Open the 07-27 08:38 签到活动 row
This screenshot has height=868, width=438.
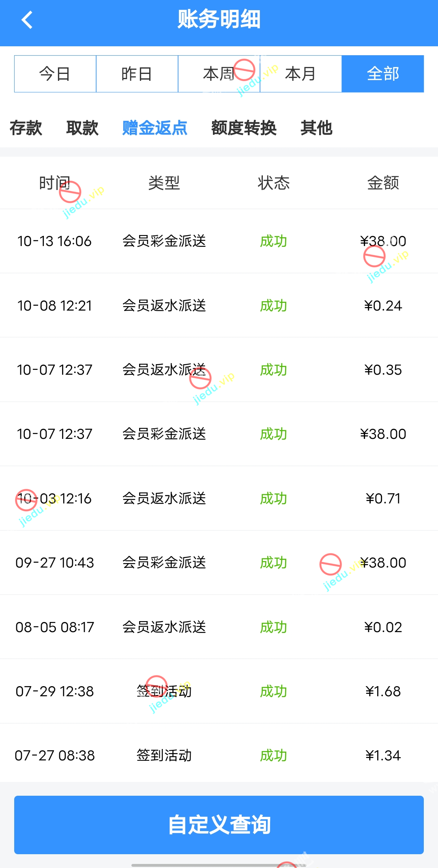219,755
